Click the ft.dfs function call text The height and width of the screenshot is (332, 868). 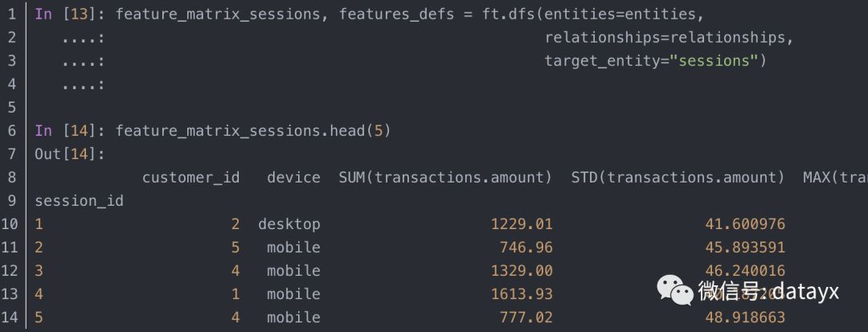pyautogui.click(x=508, y=14)
